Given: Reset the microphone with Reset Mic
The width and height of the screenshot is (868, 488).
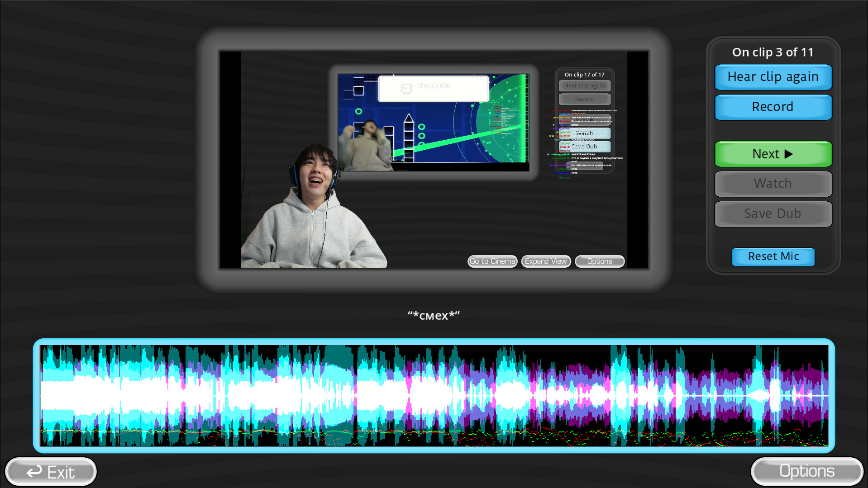Looking at the screenshot, I should point(773,256).
